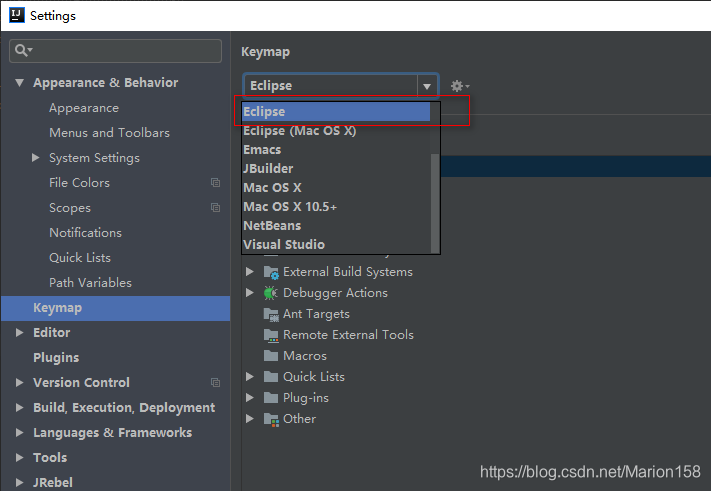Open the Notifications settings page

[x=85, y=233]
